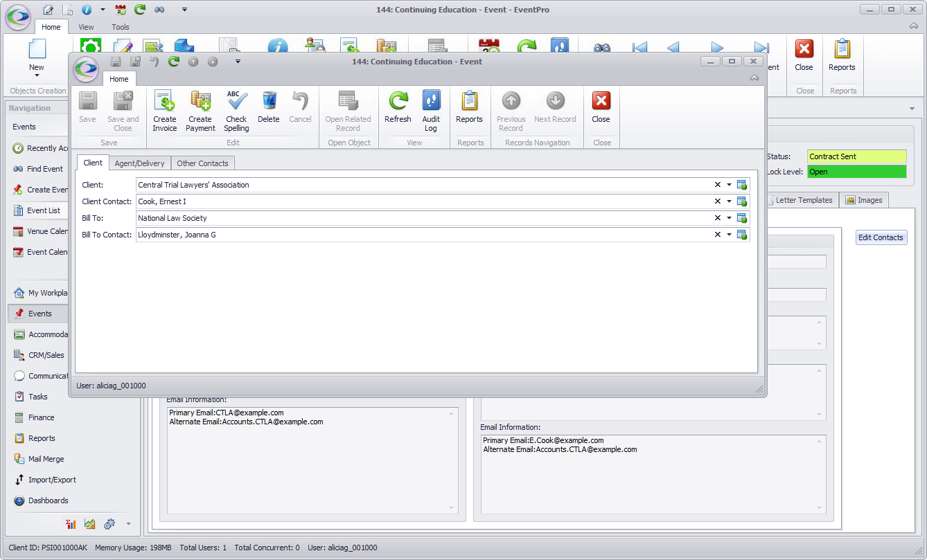Switch to the Client tab
Image resolution: width=927 pixels, height=560 pixels.
click(x=93, y=163)
